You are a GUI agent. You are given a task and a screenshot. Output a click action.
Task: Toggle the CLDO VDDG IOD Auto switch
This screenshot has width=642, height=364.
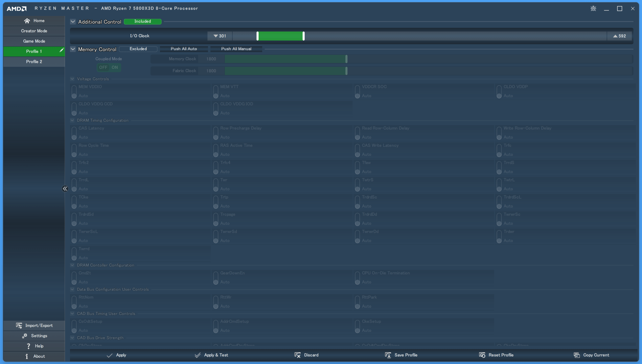coord(216,109)
